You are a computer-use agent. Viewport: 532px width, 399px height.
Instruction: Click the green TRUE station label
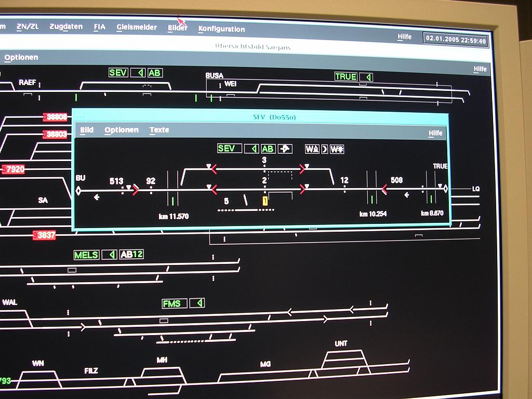point(345,77)
